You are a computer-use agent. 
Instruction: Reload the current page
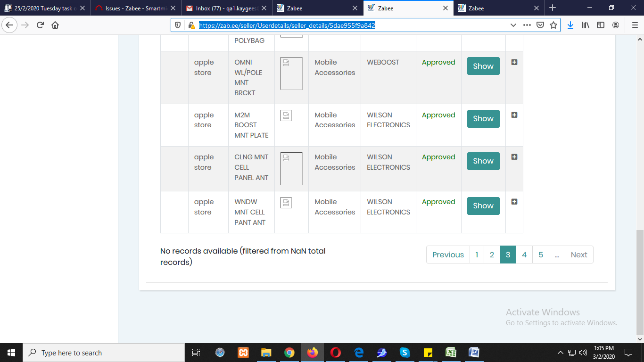[x=41, y=25]
